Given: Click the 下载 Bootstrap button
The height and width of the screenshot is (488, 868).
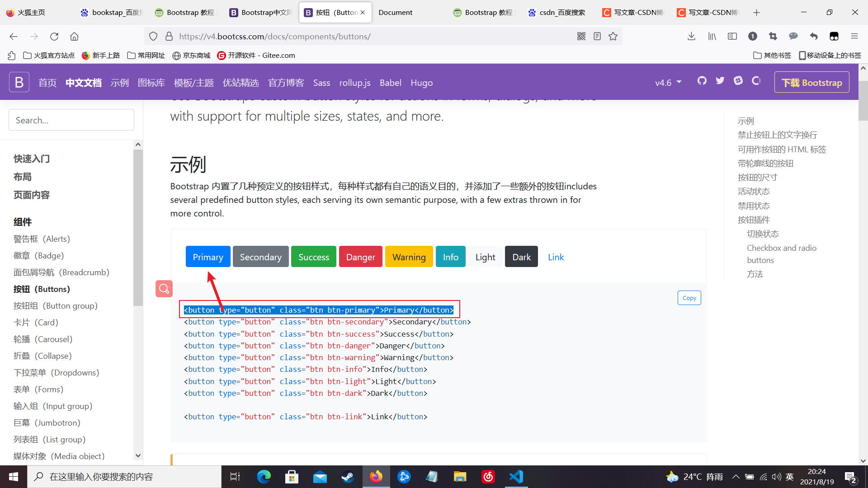Looking at the screenshot, I should coord(811,82).
